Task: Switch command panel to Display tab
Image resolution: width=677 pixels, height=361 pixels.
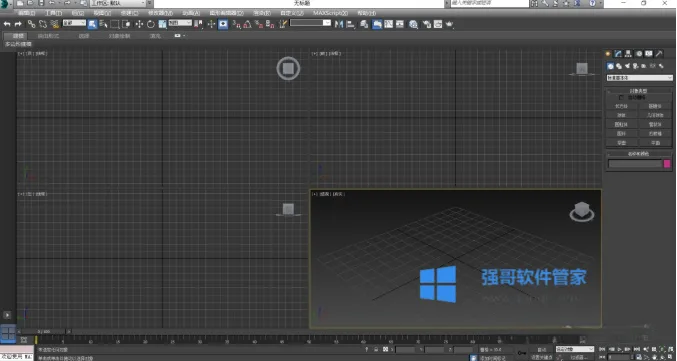Action: coord(649,54)
